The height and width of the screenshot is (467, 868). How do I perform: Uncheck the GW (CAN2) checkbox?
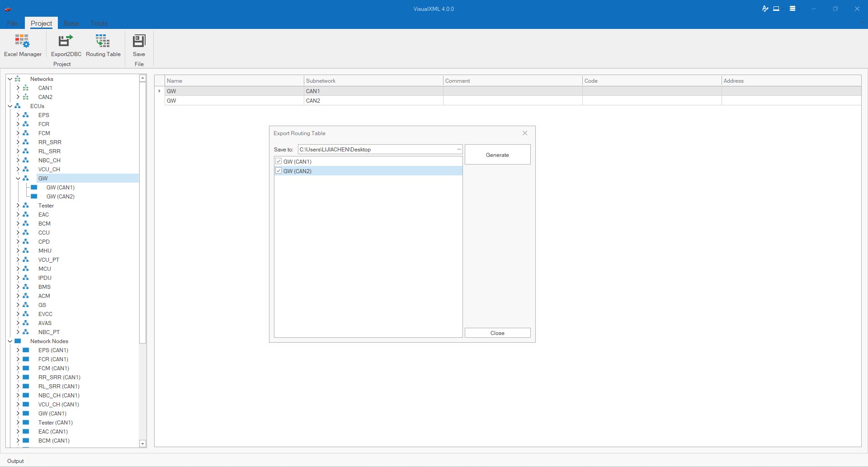[278, 171]
